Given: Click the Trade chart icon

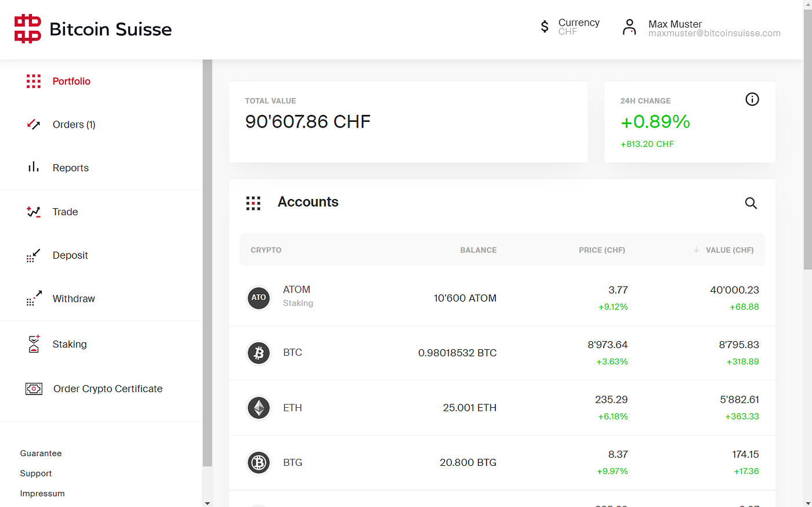Looking at the screenshot, I should click(34, 212).
